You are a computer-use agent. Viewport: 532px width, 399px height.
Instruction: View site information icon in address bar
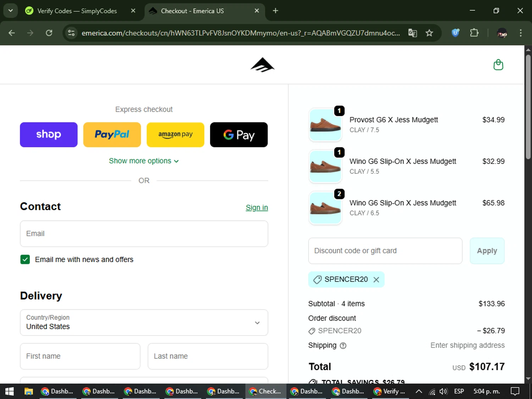(71, 33)
